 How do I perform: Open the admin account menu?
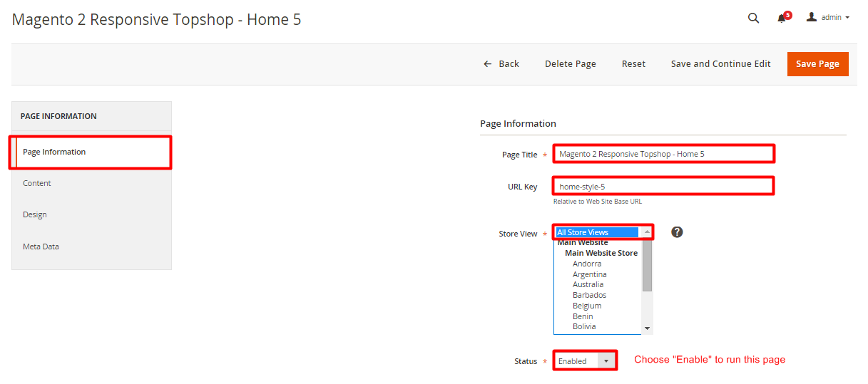pyautogui.click(x=827, y=17)
